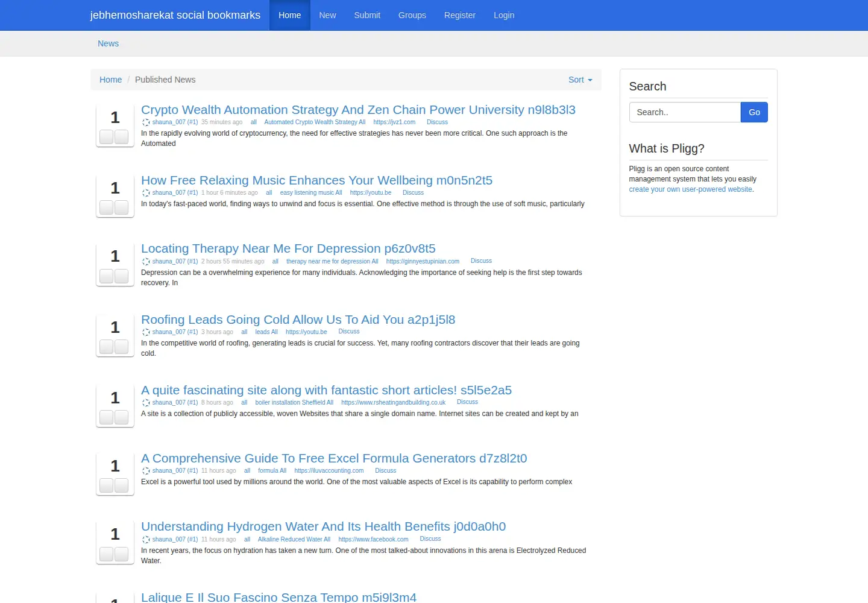Open https://iluvaccounting.com source link

(329, 471)
